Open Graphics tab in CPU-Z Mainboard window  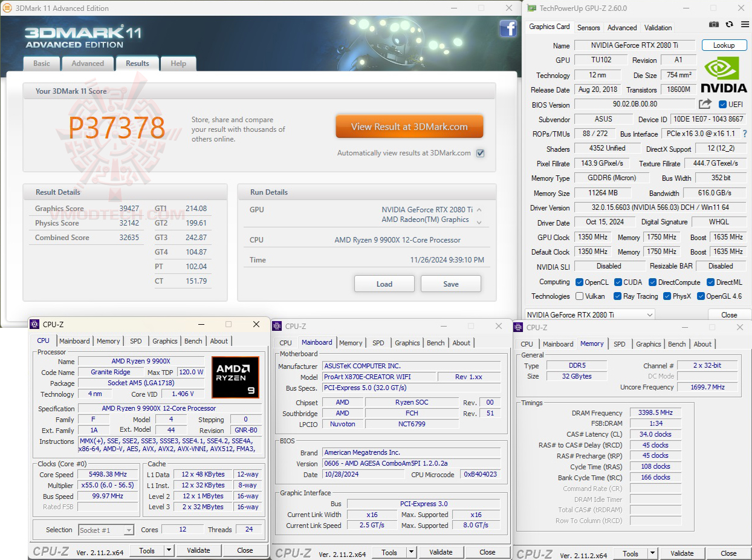[407, 343]
